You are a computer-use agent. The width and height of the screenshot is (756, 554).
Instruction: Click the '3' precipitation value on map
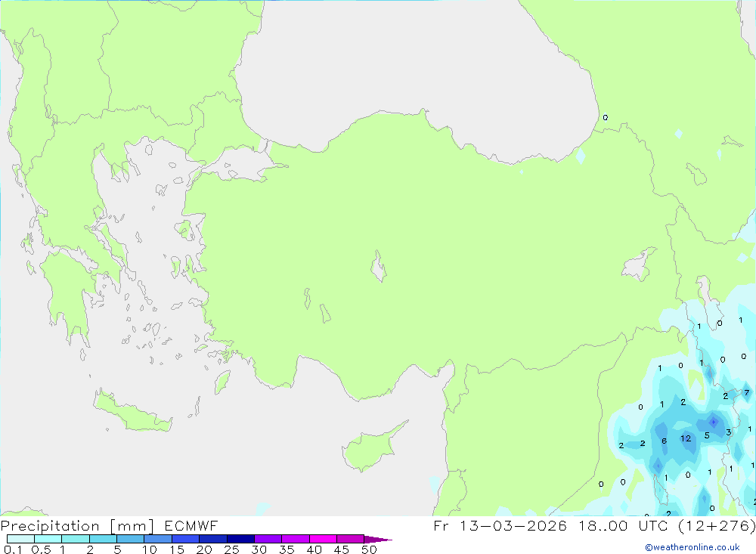point(729,432)
